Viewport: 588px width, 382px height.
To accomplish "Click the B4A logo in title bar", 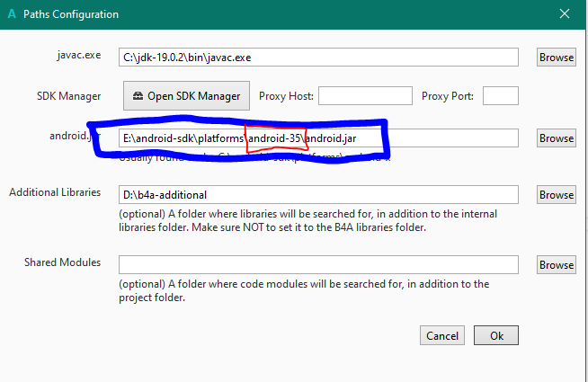I will [10, 14].
